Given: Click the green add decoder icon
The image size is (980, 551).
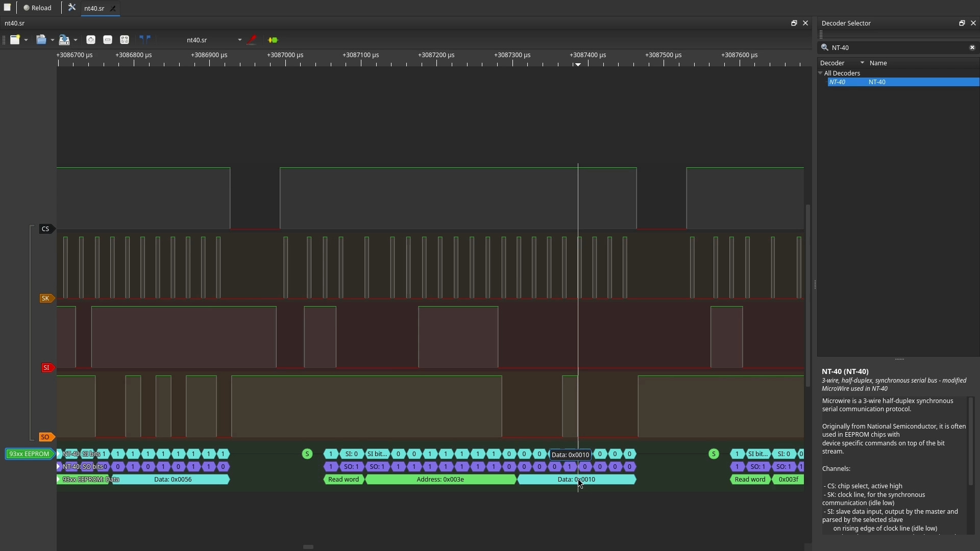Looking at the screenshot, I should [x=273, y=40].
